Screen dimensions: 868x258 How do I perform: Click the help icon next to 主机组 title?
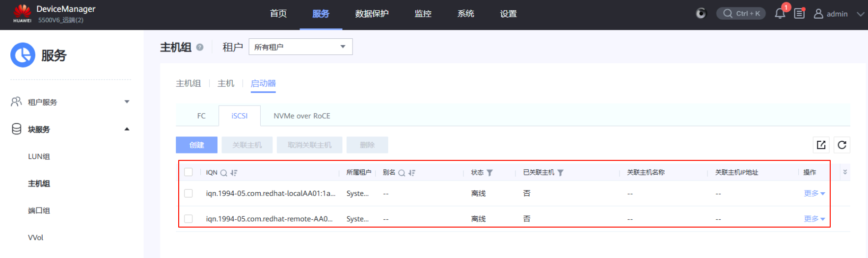[x=200, y=48]
